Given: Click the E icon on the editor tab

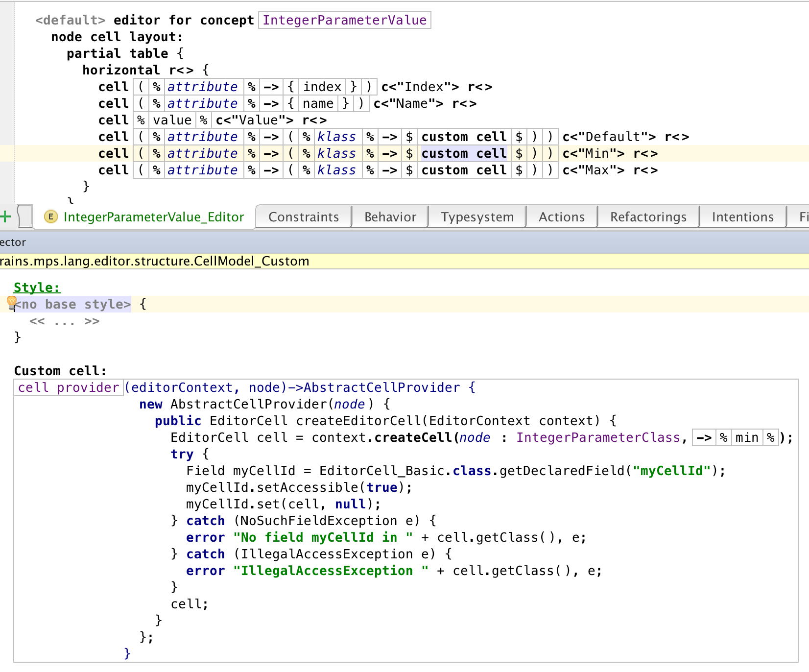Looking at the screenshot, I should click(50, 216).
